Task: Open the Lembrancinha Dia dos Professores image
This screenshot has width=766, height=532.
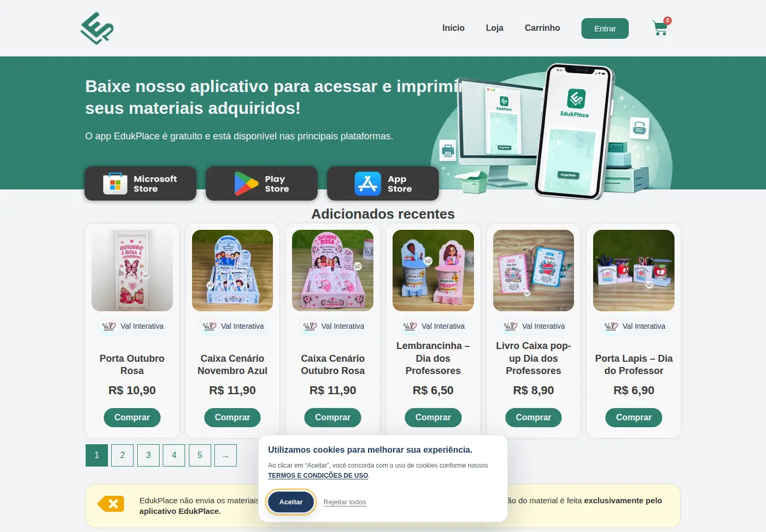Action: click(433, 270)
